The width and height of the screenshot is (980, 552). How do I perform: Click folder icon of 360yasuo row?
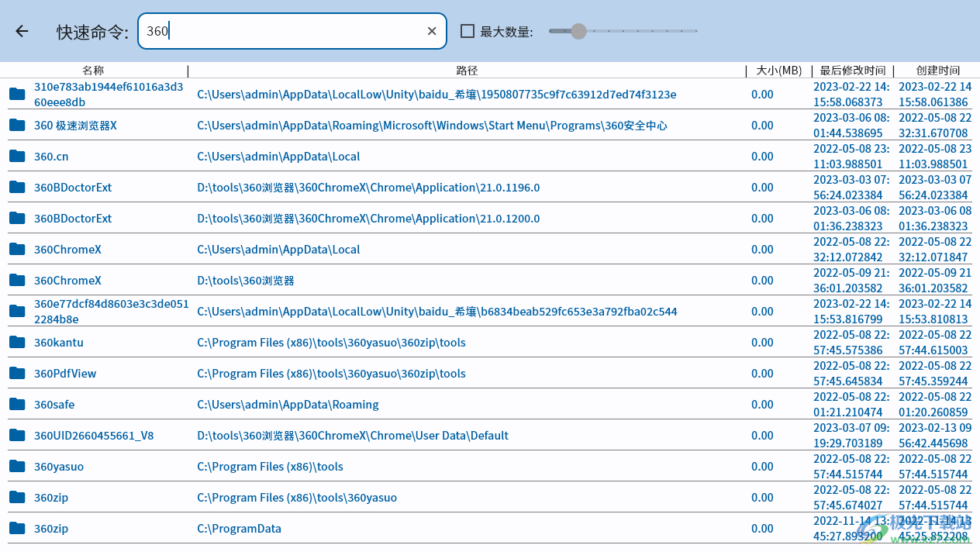17,466
